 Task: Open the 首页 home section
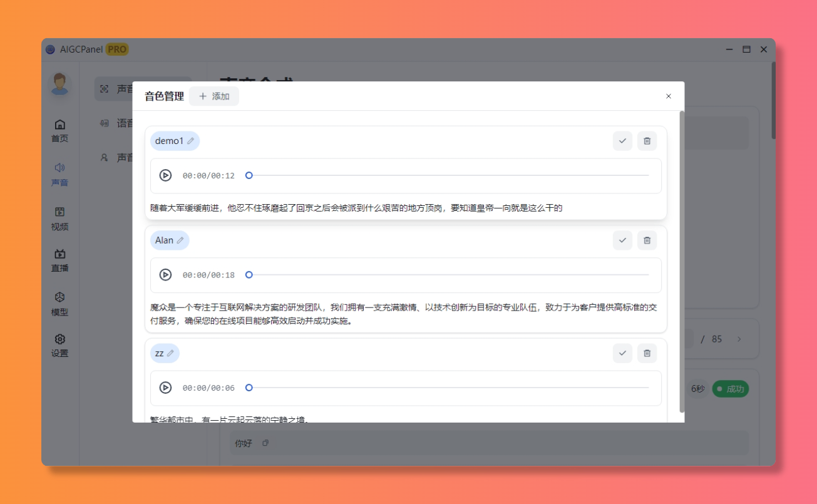(x=59, y=130)
